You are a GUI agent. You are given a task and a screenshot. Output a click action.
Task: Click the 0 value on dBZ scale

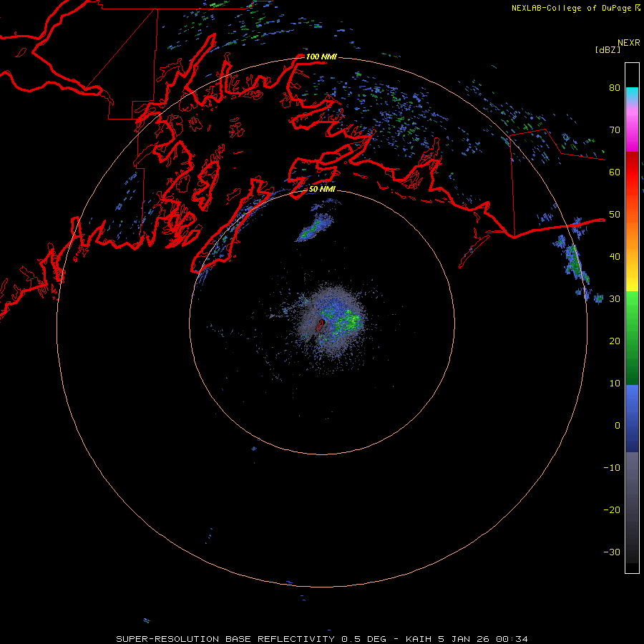pos(618,426)
